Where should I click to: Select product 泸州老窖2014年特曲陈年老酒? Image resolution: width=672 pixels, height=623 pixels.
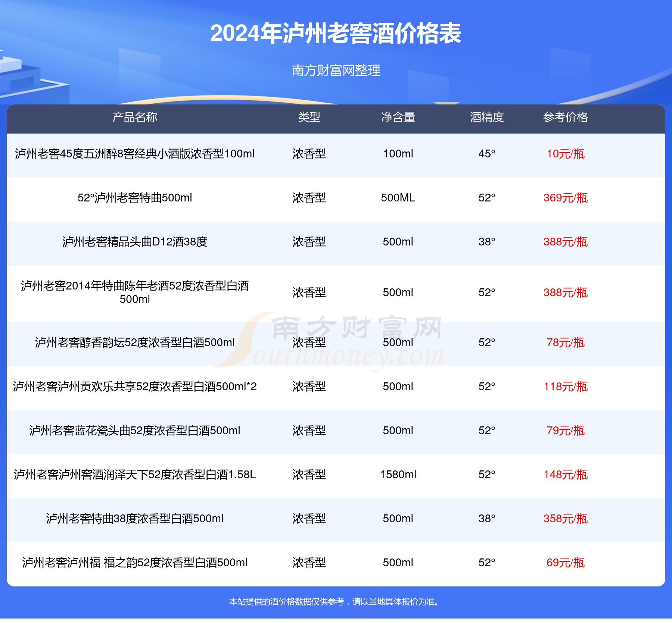[x=135, y=292]
